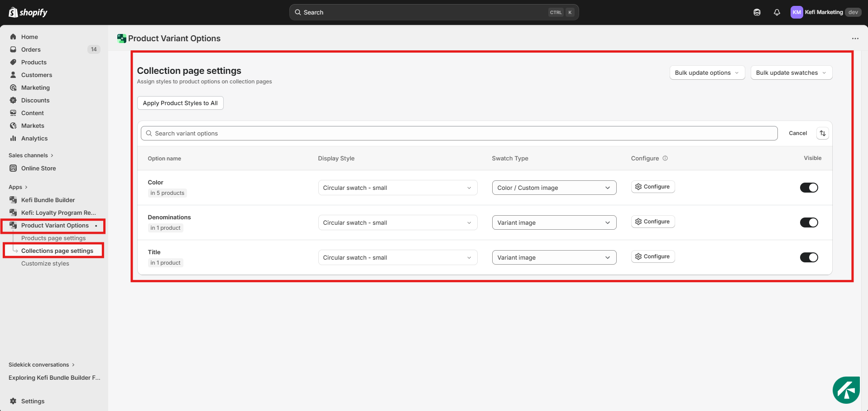The width and height of the screenshot is (868, 411).
Task: Open Orders in the sidebar
Action: click(31, 49)
